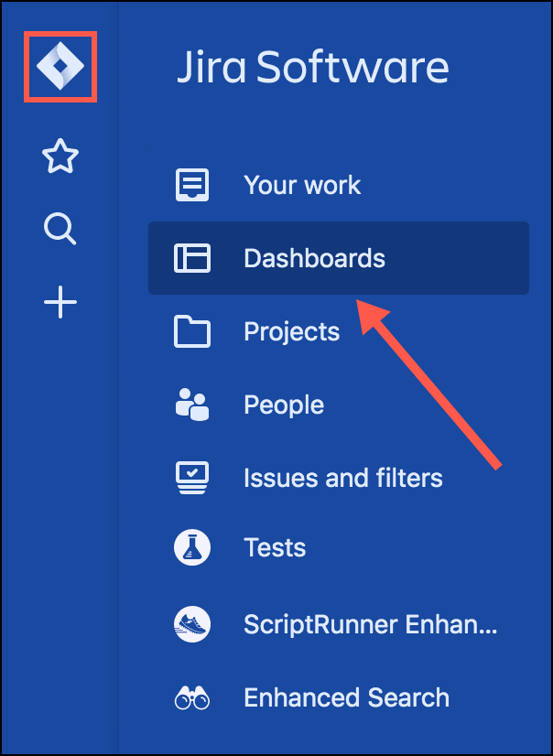Image resolution: width=553 pixels, height=756 pixels.
Task: Open starred items via the star icon
Action: [60, 157]
